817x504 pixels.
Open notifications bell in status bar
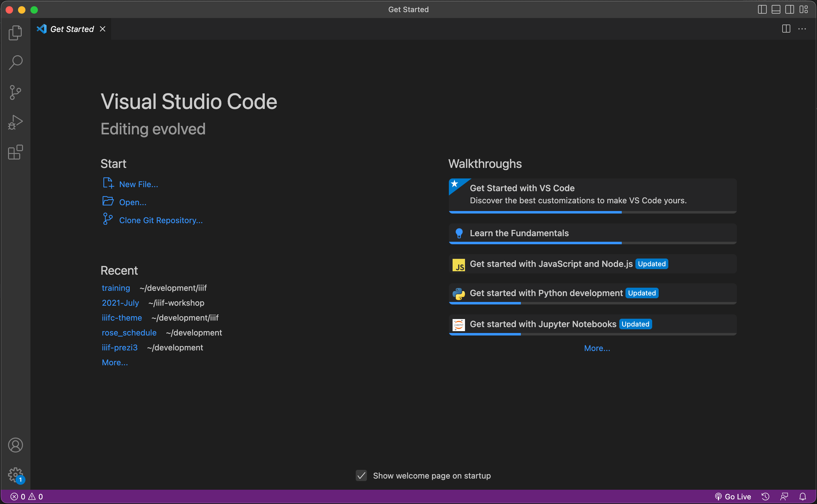[803, 497]
